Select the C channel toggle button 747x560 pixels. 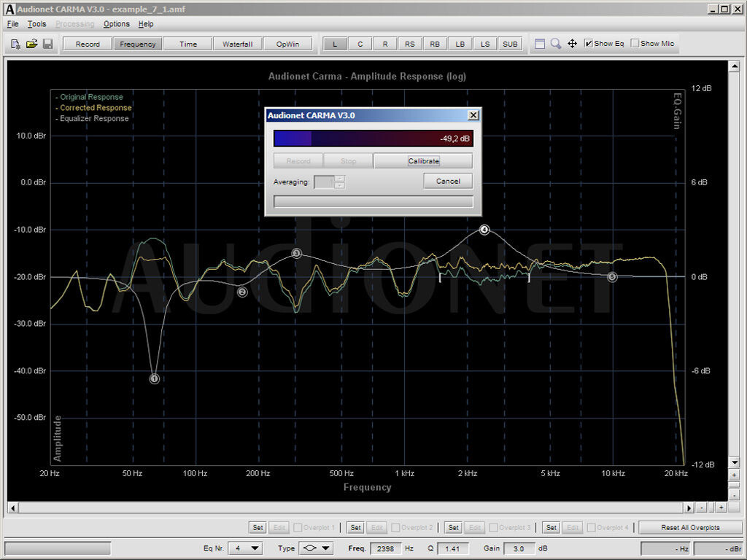[x=360, y=44]
